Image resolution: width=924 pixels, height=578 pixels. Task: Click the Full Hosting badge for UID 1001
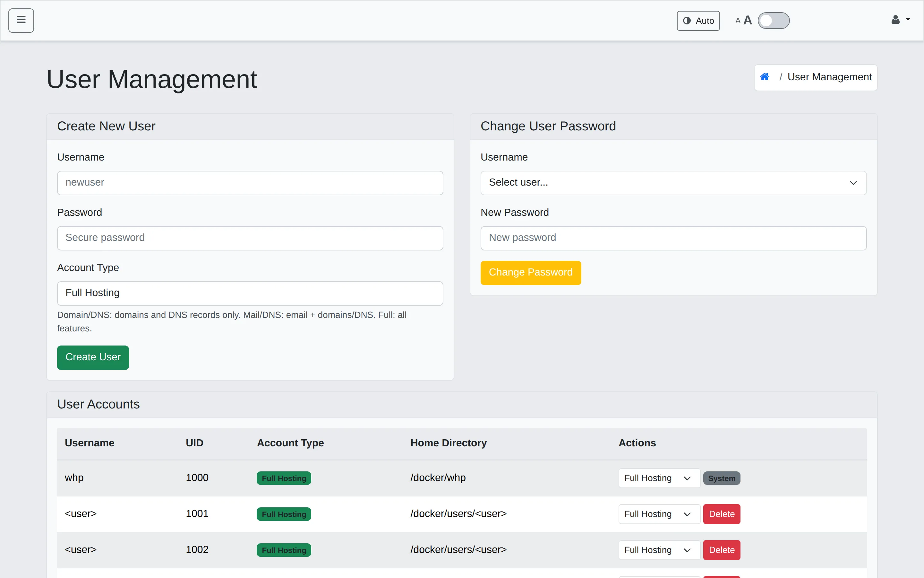pos(284,514)
